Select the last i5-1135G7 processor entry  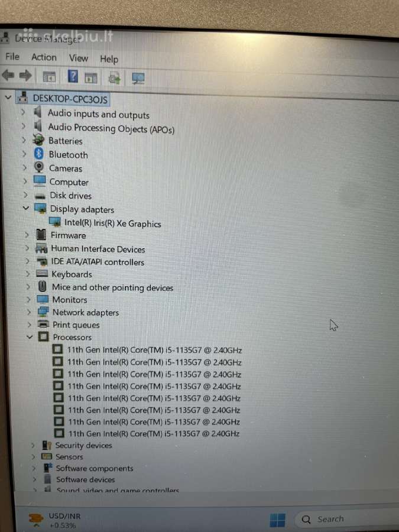(154, 433)
